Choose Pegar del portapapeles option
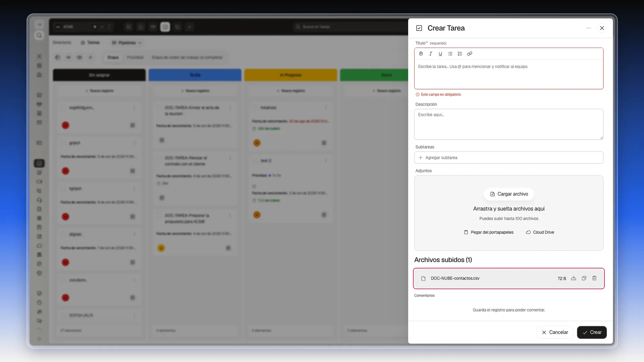The height and width of the screenshot is (362, 644). tap(489, 232)
